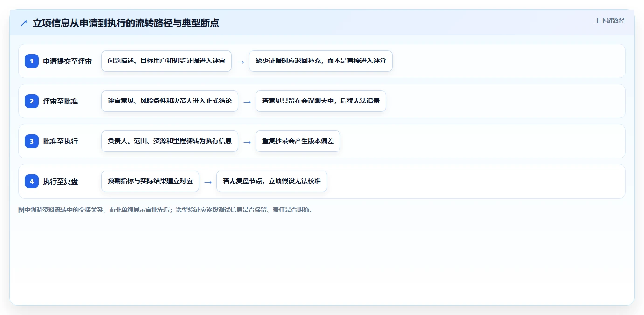Screen dimensions: 644x315
Task: Click the arrow in the 申请提交至评审 row
Action: tap(241, 62)
